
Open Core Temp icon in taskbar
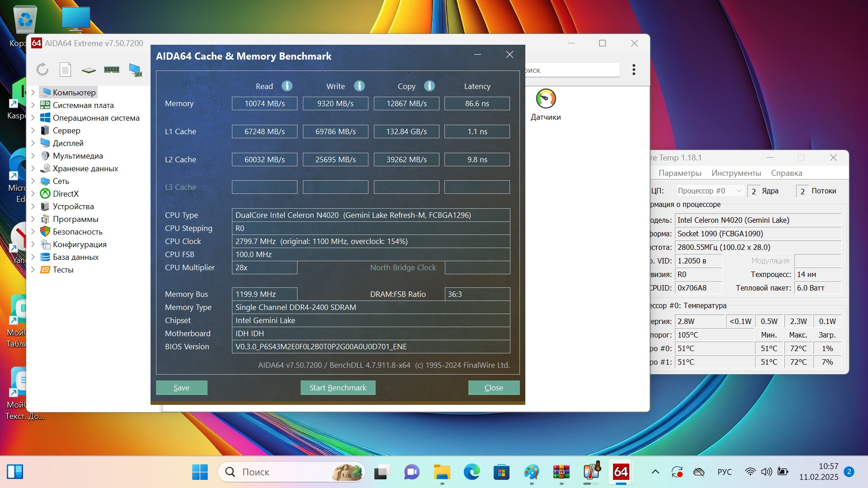pos(591,472)
